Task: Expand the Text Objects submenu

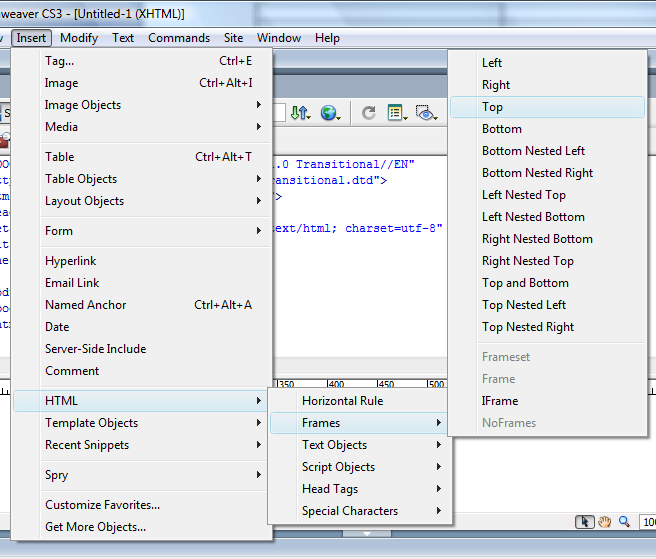Action: click(x=360, y=445)
